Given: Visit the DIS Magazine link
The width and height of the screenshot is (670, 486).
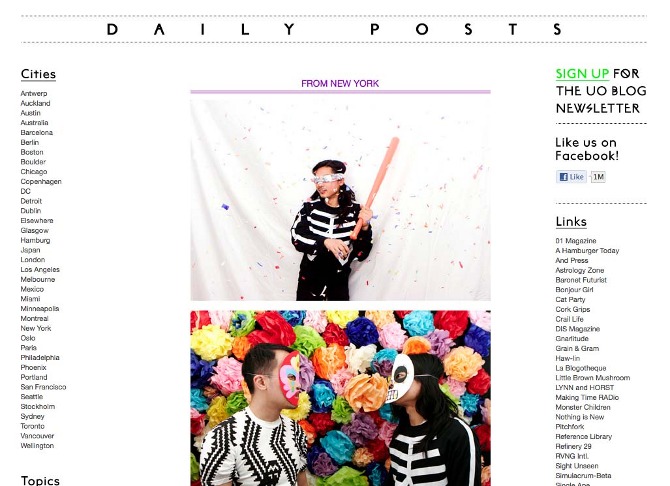Looking at the screenshot, I should click(x=578, y=329).
